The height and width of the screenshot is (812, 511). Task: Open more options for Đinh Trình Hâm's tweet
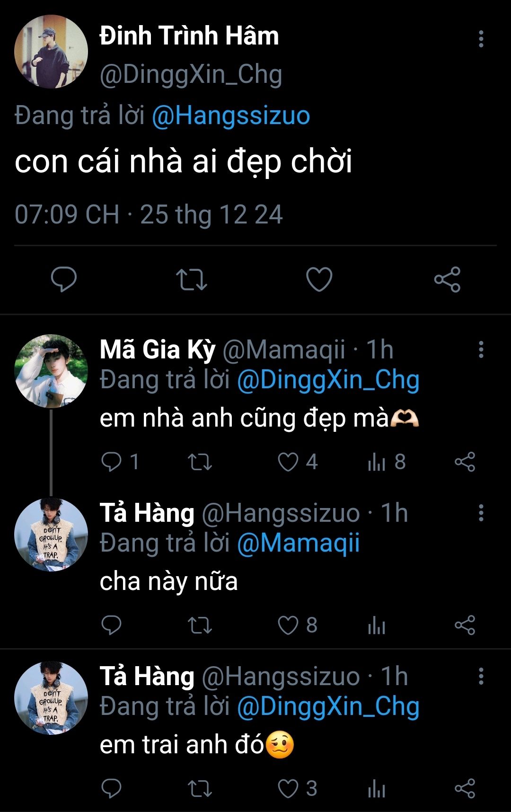pos(481,39)
